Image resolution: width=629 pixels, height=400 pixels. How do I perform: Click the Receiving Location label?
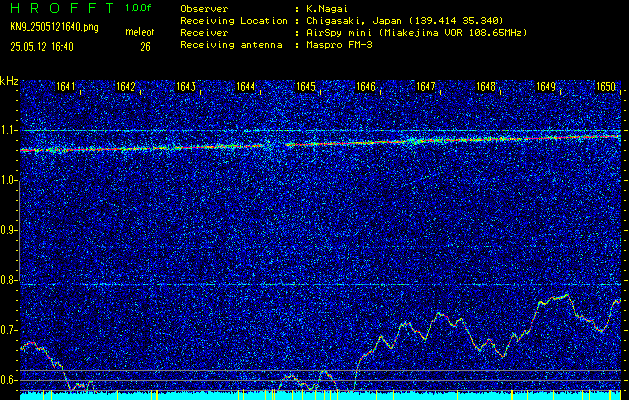pyautogui.click(x=234, y=21)
